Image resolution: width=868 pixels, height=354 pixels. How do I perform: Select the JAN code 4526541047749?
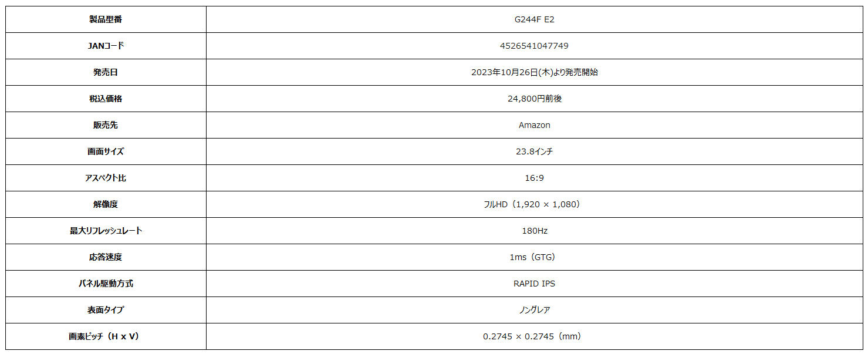pyautogui.click(x=534, y=46)
